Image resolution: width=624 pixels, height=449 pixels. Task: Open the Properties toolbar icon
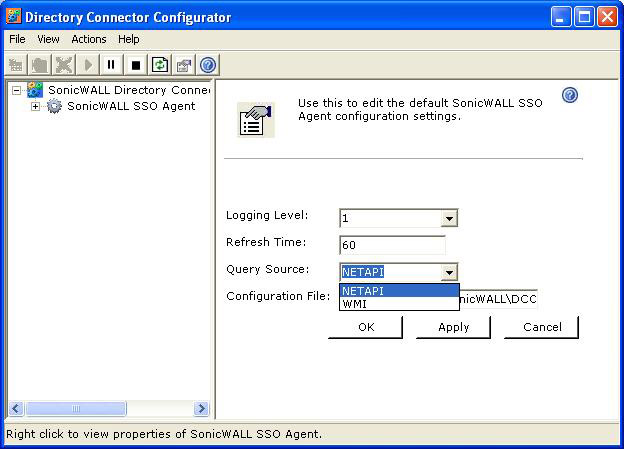184,65
